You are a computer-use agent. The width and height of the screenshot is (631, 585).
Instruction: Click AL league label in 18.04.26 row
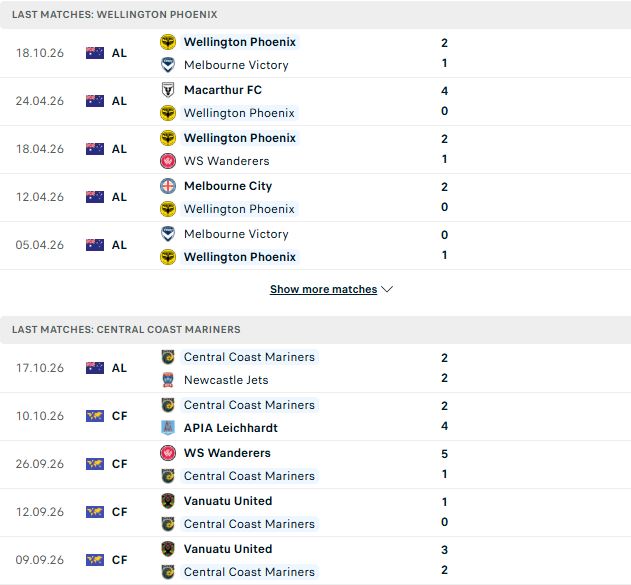[x=119, y=149]
